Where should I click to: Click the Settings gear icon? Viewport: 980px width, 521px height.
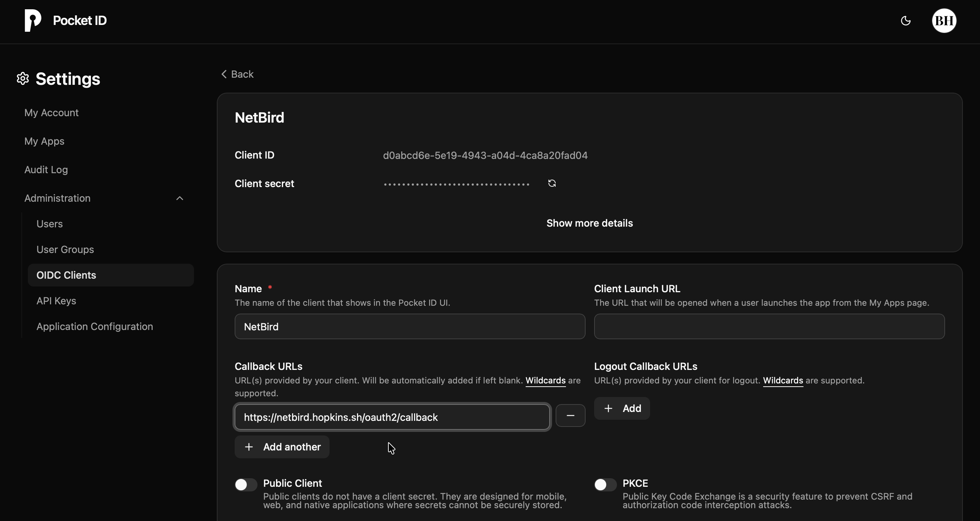click(x=22, y=78)
